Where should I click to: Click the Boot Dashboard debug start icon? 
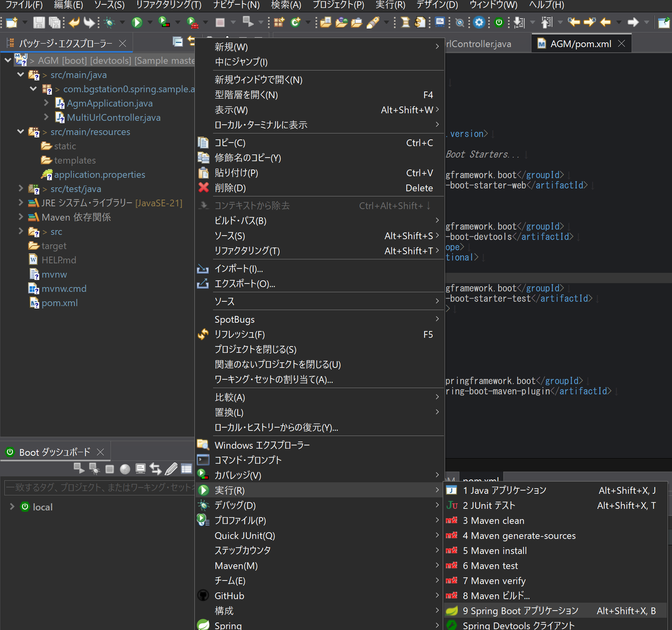point(95,468)
